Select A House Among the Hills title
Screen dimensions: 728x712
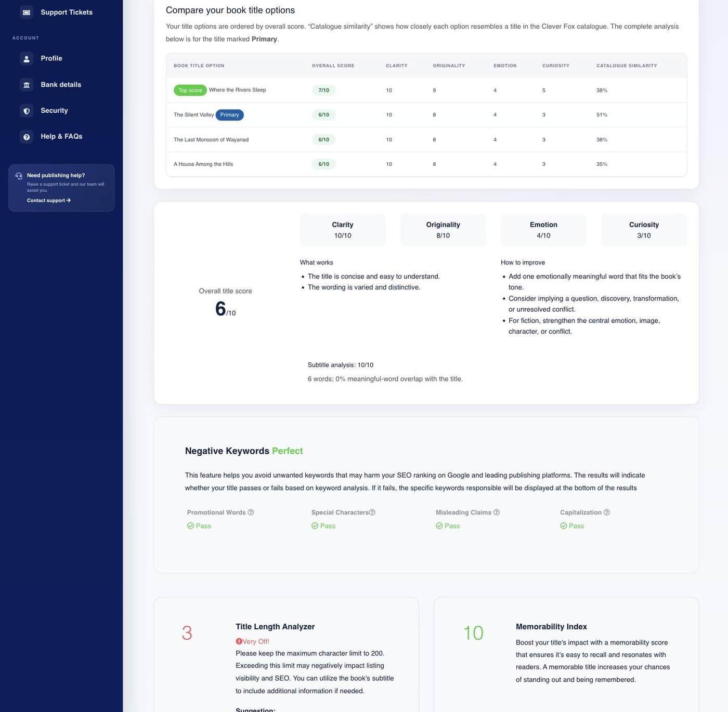coord(203,164)
